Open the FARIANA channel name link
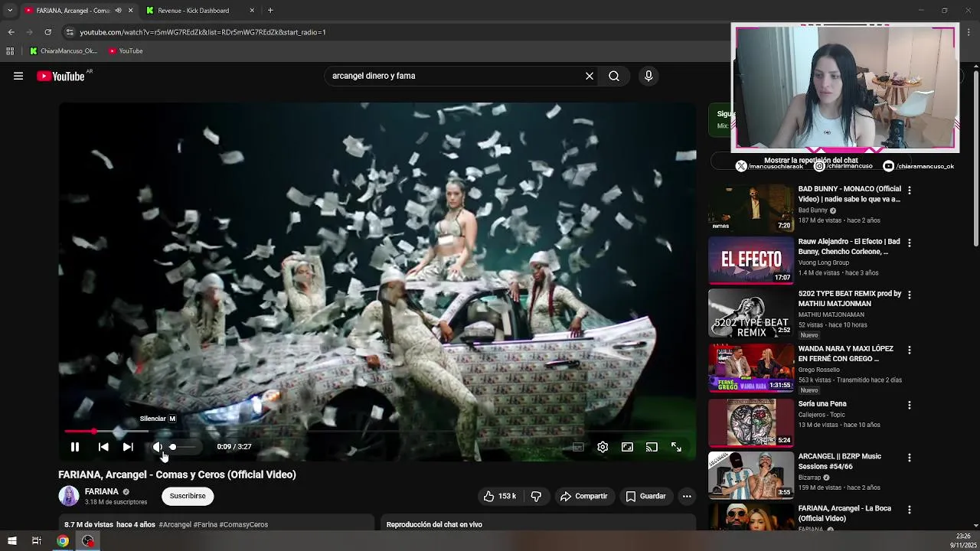Image resolution: width=980 pixels, height=551 pixels. 102,491
